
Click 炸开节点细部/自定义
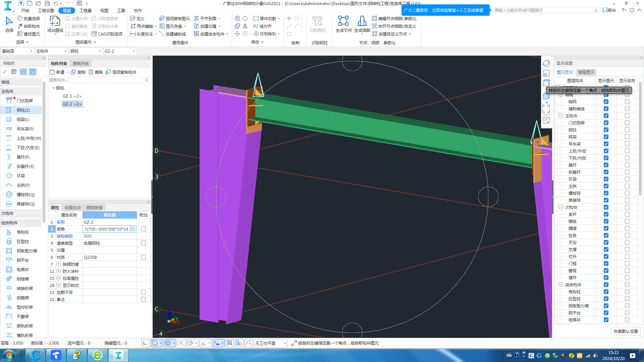[394, 26]
